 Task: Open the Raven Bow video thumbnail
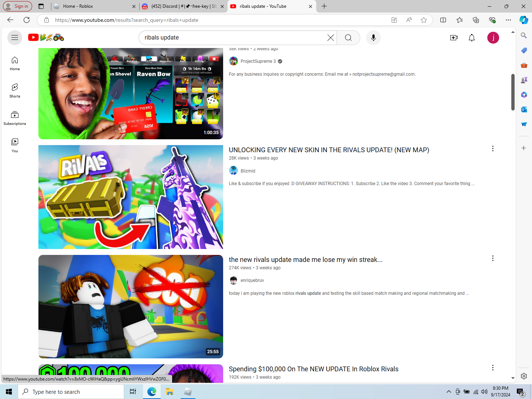(131, 93)
